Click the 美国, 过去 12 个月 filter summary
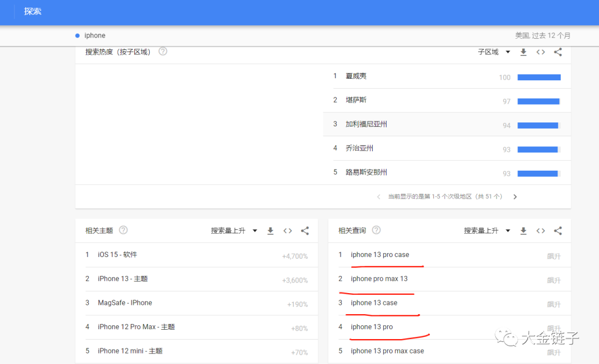Viewport: 599px width, 364px height. pyautogui.click(x=542, y=35)
